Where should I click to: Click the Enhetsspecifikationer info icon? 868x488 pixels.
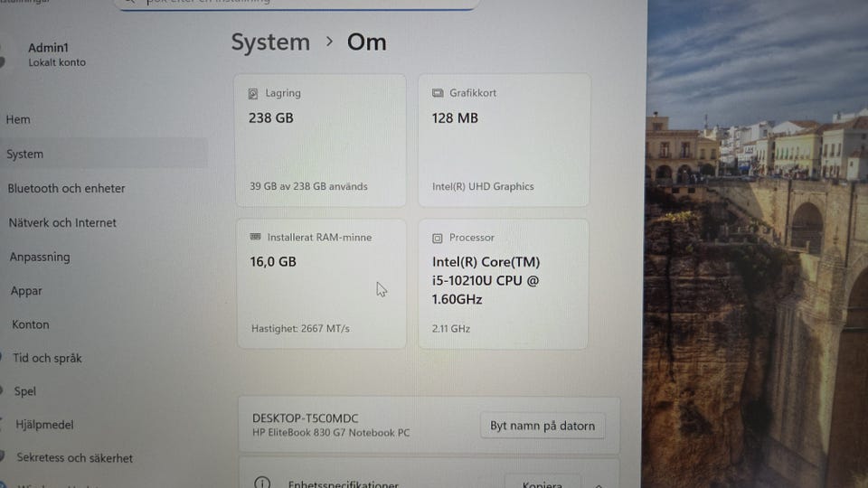262,483
